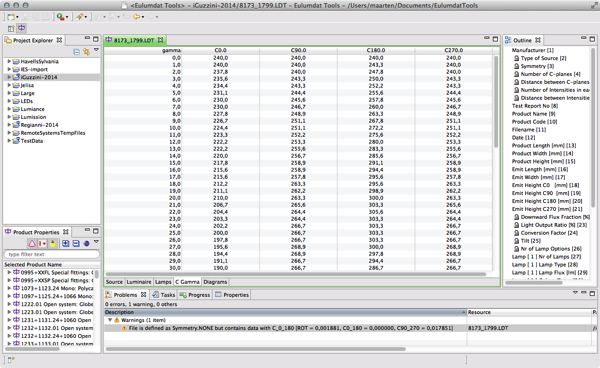Toggle the pink triangle luminaire filter
600x368 pixels.
pos(32,244)
